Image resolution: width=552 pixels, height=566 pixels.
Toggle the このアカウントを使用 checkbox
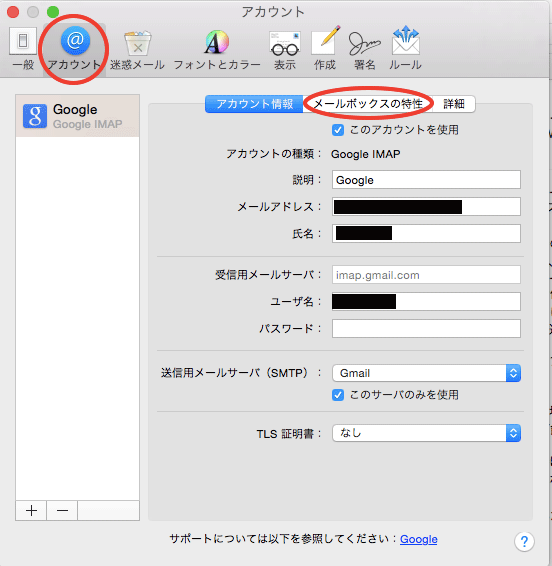(338, 130)
